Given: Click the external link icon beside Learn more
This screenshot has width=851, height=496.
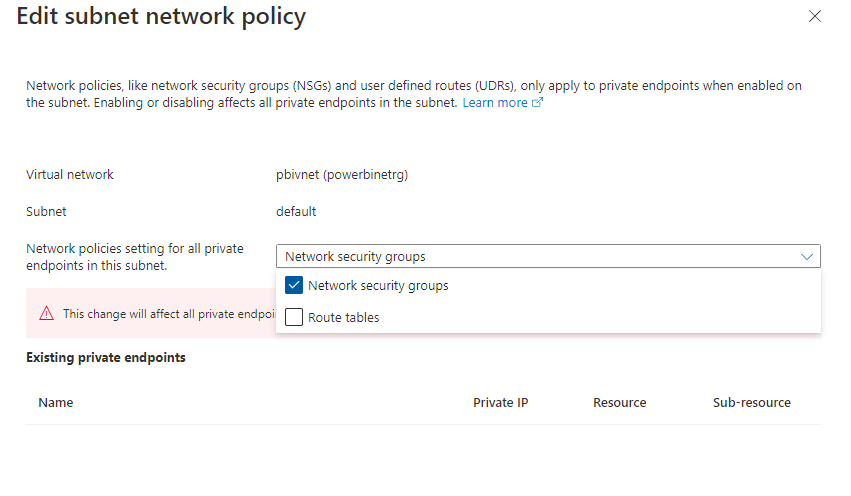Looking at the screenshot, I should [537, 102].
